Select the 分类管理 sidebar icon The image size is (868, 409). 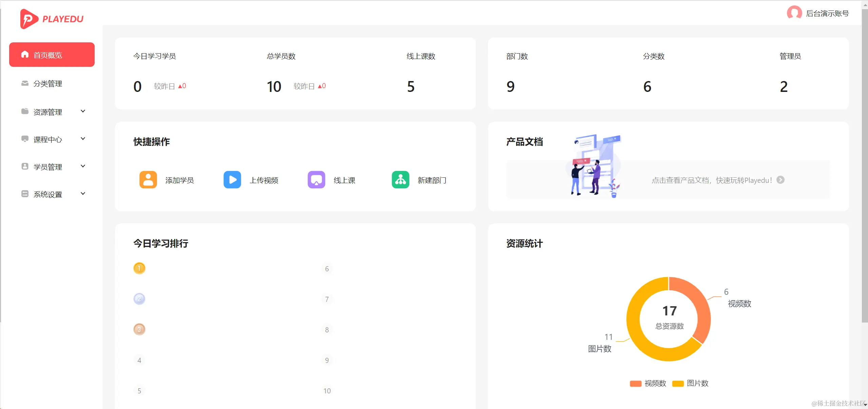tap(24, 83)
